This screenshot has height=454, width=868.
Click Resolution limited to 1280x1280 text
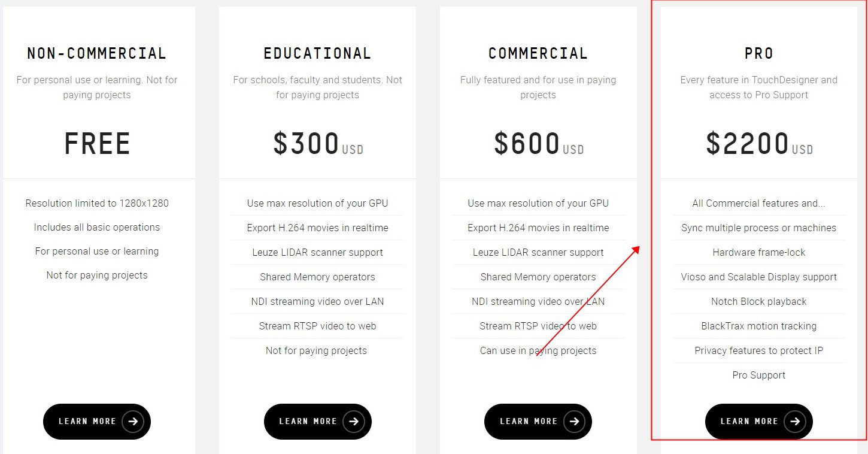97,203
